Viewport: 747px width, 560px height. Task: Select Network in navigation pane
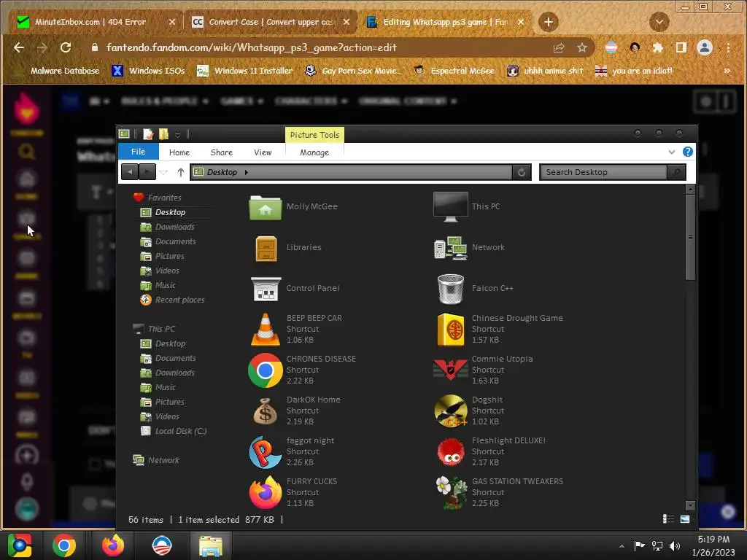pos(156,460)
